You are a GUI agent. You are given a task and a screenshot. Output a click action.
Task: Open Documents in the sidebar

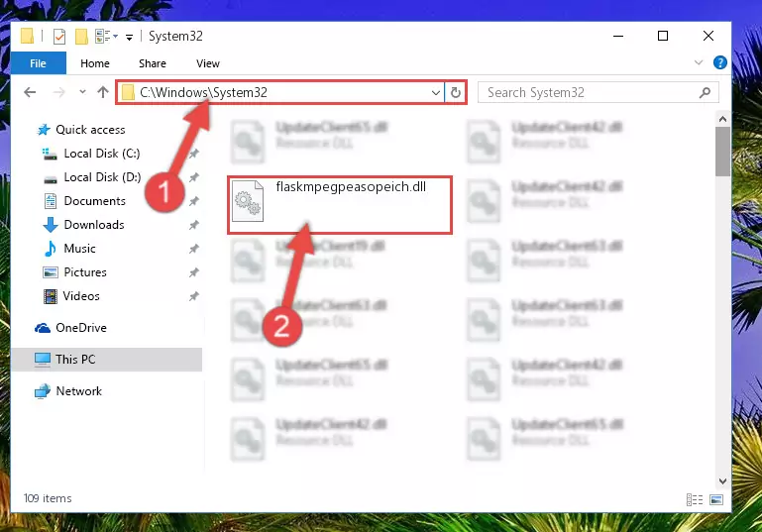pyautogui.click(x=94, y=201)
